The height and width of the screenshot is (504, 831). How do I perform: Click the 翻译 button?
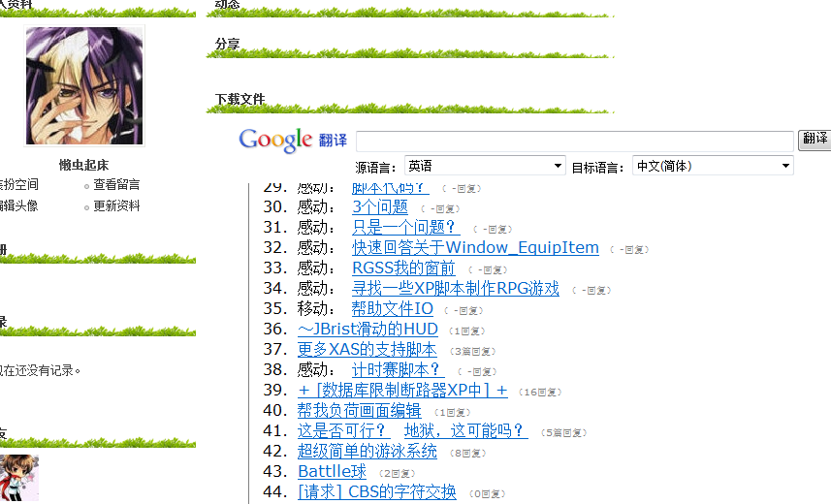click(815, 140)
